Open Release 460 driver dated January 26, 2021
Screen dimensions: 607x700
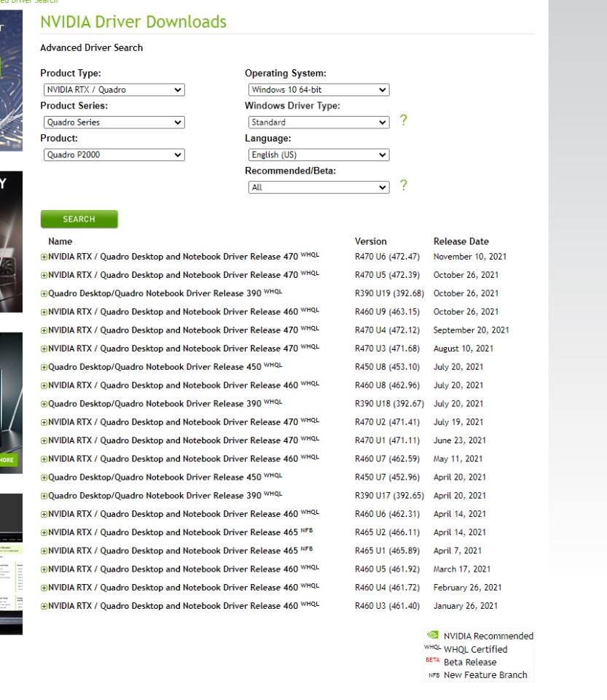click(x=173, y=606)
